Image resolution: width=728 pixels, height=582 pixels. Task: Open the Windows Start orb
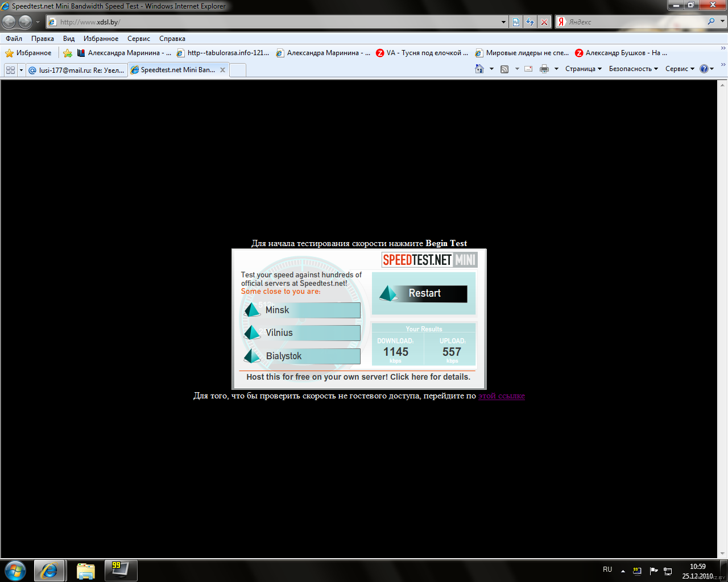[x=15, y=570]
